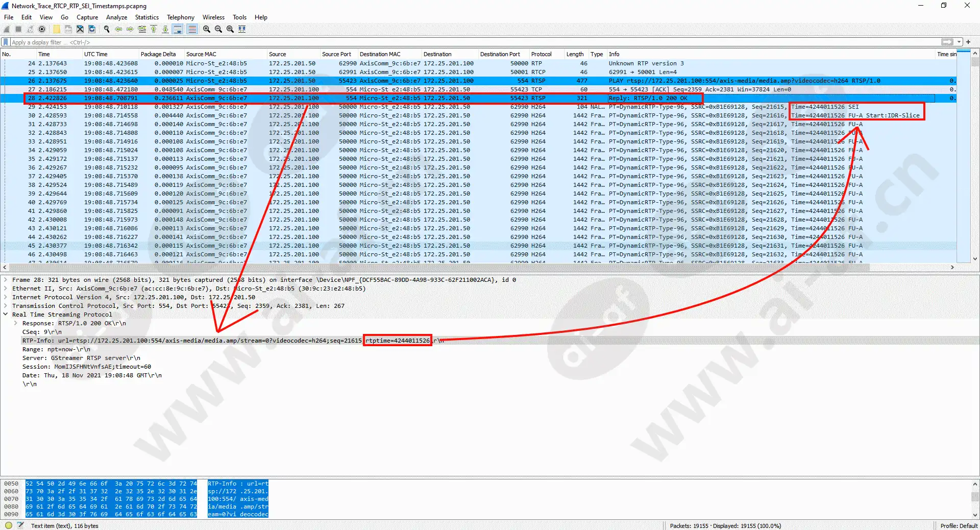
Task: Open the View menu
Action: pyautogui.click(x=46, y=17)
